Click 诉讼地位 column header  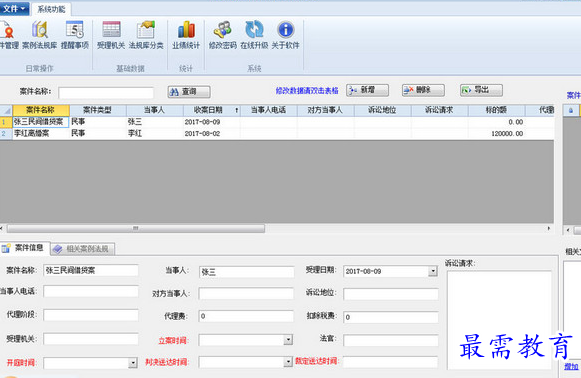[382, 110]
